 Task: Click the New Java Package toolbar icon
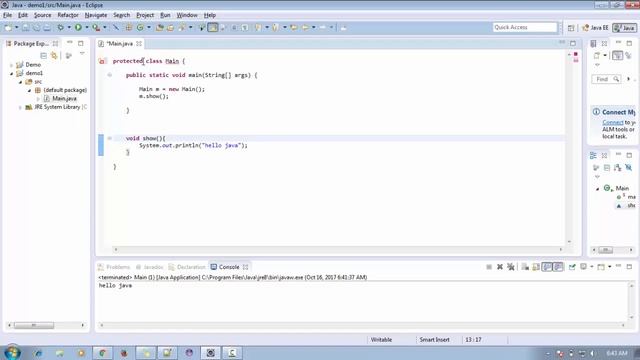129,27
